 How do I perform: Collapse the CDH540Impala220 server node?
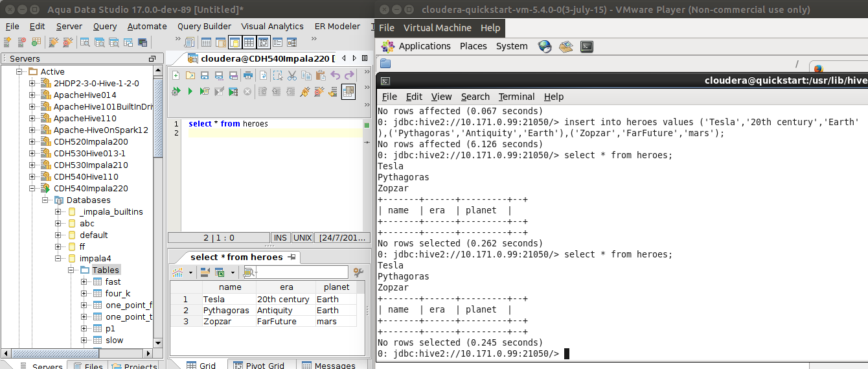pos(32,189)
